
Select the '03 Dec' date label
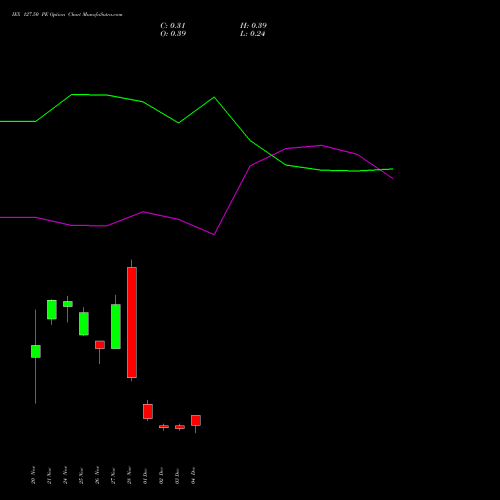177,475
